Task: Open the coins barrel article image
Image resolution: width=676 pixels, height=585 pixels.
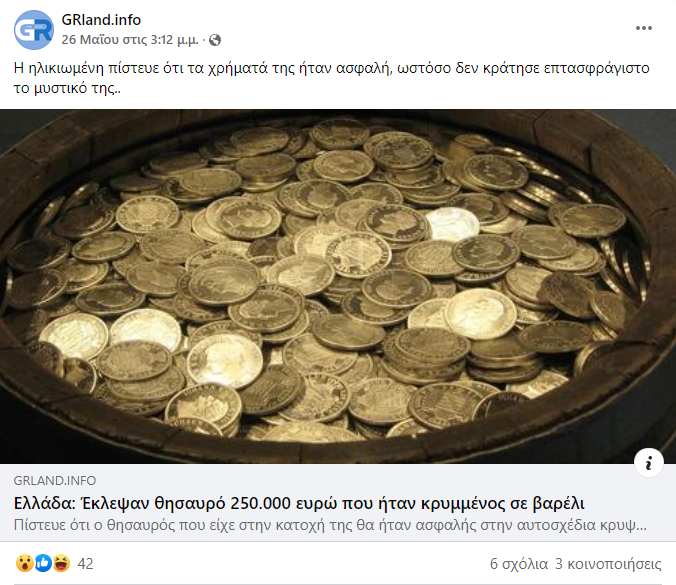Action: [x=338, y=286]
